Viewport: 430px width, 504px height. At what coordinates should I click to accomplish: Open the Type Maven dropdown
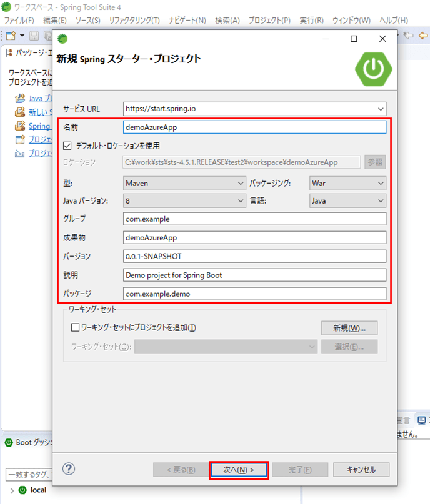tap(184, 183)
